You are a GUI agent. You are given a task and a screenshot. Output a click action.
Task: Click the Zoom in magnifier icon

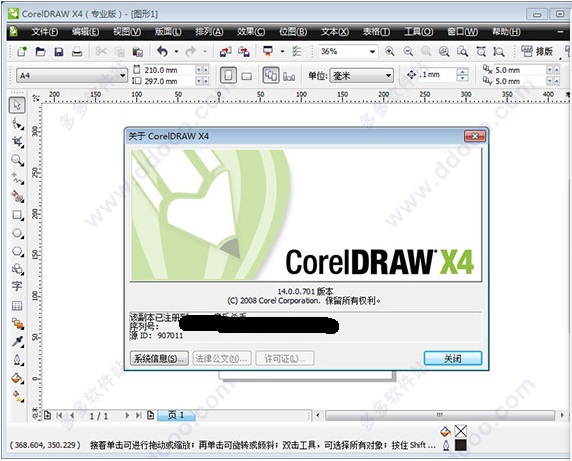point(390,51)
